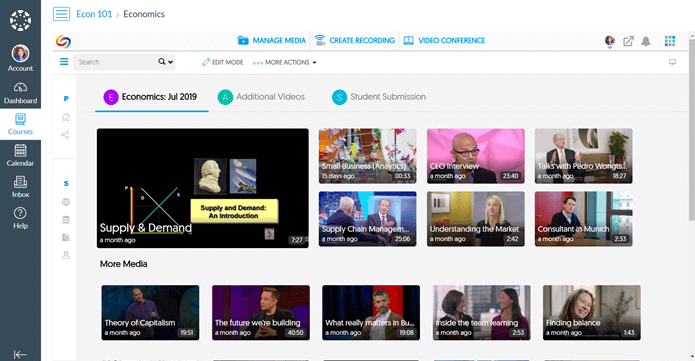Click the library books icon in left panel

click(x=66, y=237)
